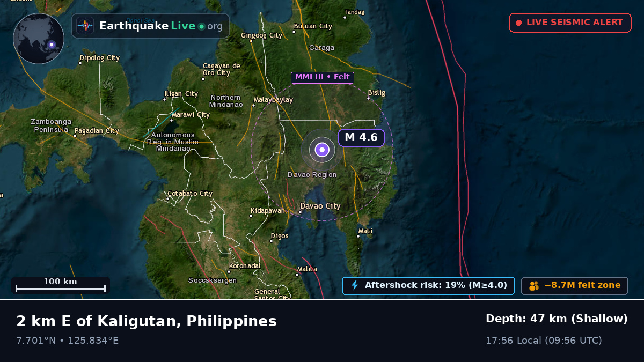
Task: Select the Iligan City label
Action: tap(181, 94)
